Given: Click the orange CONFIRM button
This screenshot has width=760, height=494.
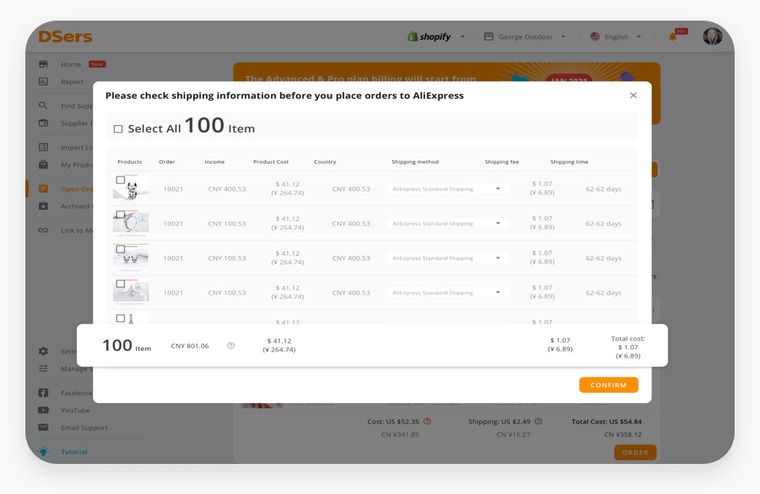Looking at the screenshot, I should tap(608, 385).
